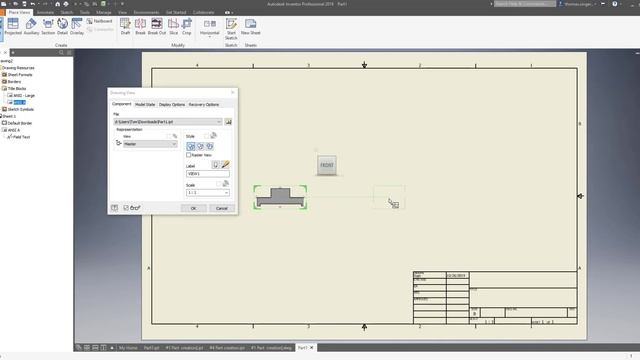
Task: Click the Sheet Formats tree item
Action: coord(20,75)
